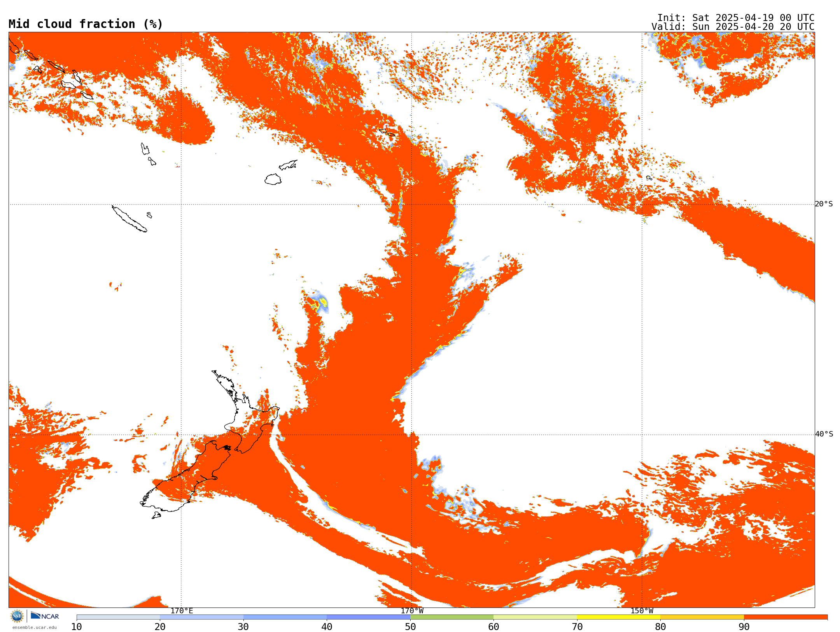Image resolution: width=840 pixels, height=632 pixels.
Task: Click the 30–40 blue colorbar segment
Action: click(285, 617)
